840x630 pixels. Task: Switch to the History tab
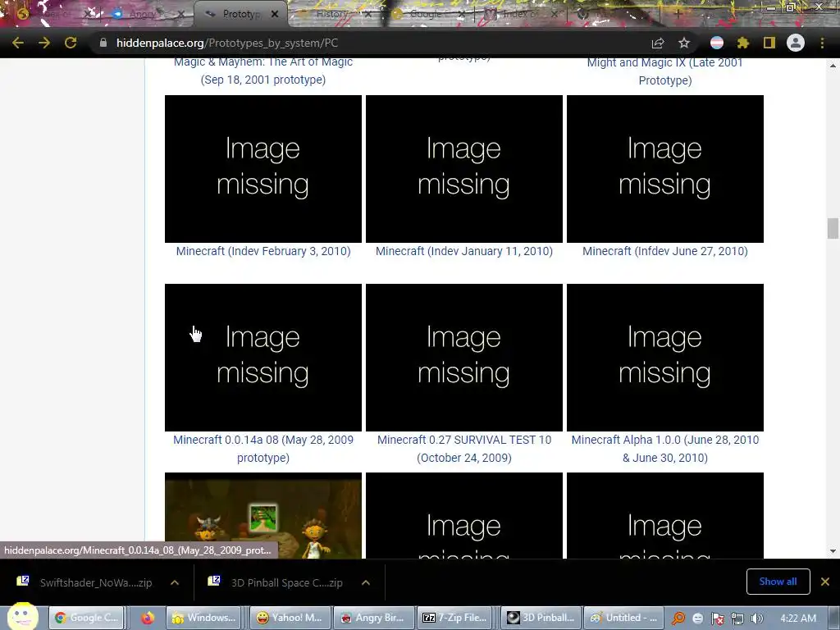[x=330, y=14]
